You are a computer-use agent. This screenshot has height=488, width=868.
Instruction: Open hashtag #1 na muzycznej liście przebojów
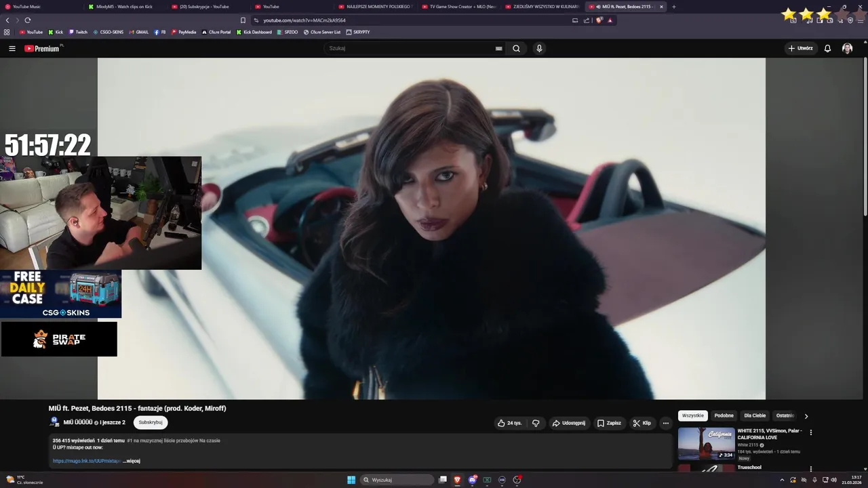click(x=174, y=441)
